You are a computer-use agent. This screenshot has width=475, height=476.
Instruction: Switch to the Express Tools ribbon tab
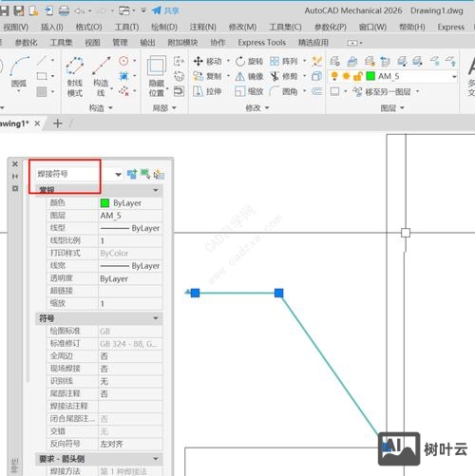[262, 43]
